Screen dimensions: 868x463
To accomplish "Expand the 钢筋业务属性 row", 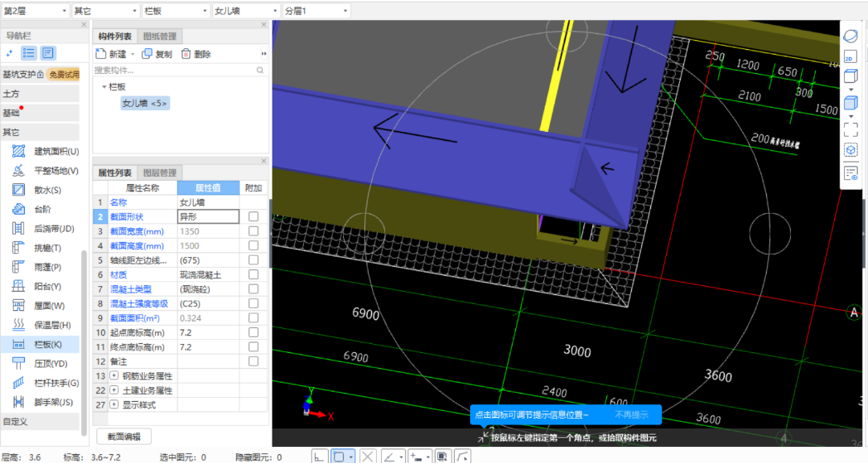I will 114,375.
